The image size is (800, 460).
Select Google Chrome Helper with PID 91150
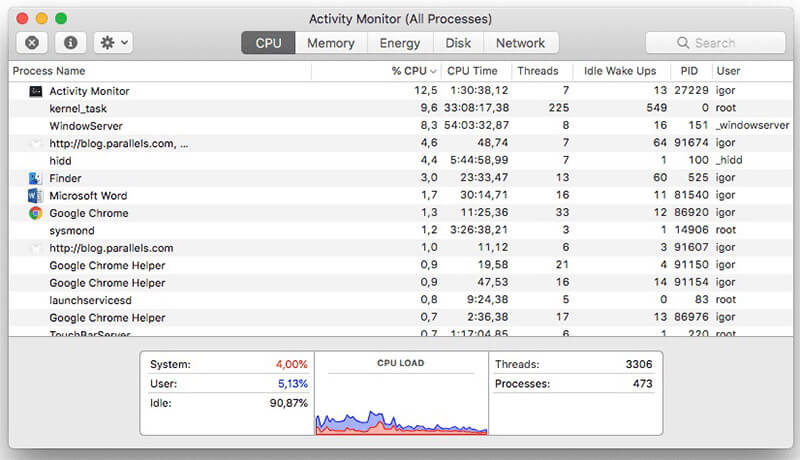401,265
